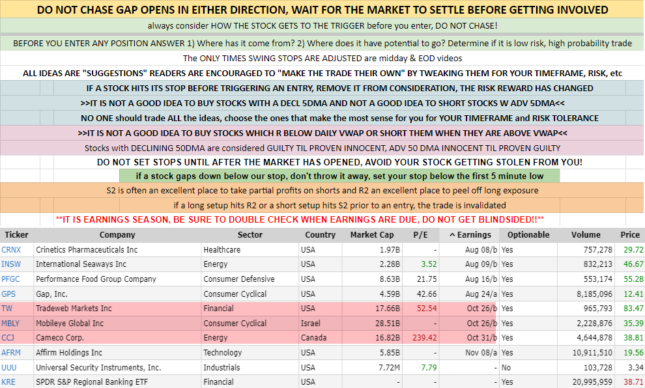This screenshot has width=645, height=388.
Task: Sort by the P/E column header
Action: click(420, 235)
